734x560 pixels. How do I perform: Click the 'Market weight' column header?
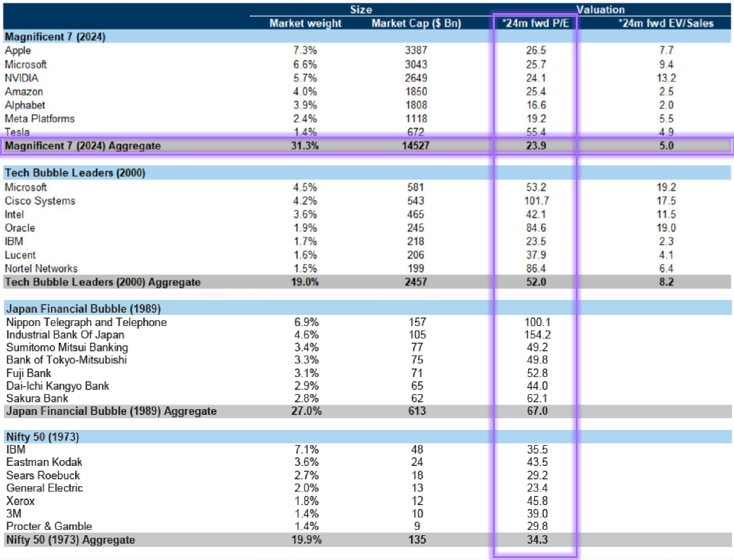click(x=305, y=24)
